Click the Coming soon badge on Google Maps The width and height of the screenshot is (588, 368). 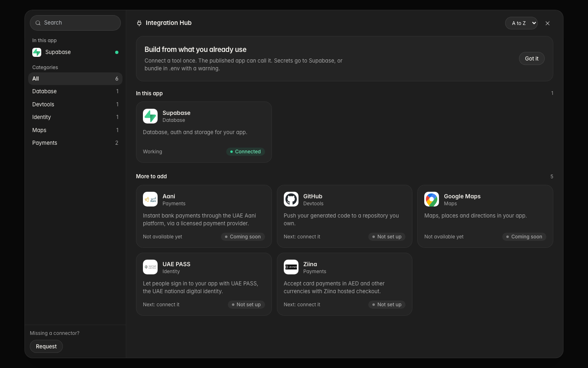[x=524, y=237]
